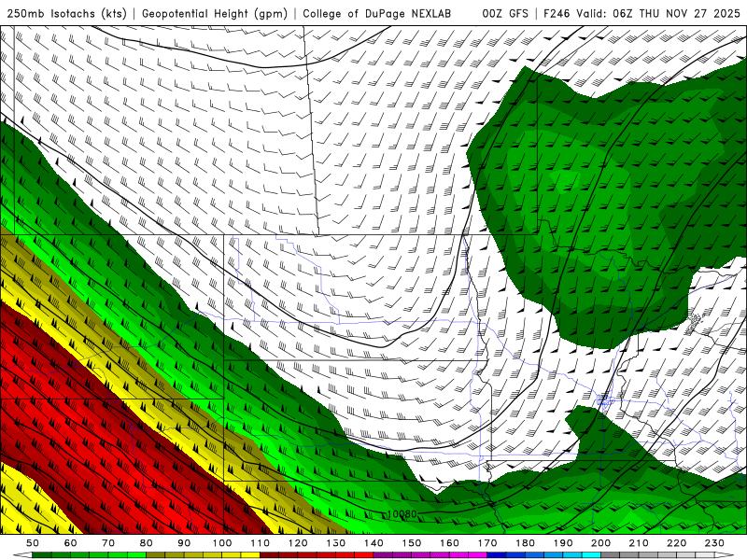747x560 pixels.
Task: Pick the dark gray swatch starting at 200
Action: (611, 554)
